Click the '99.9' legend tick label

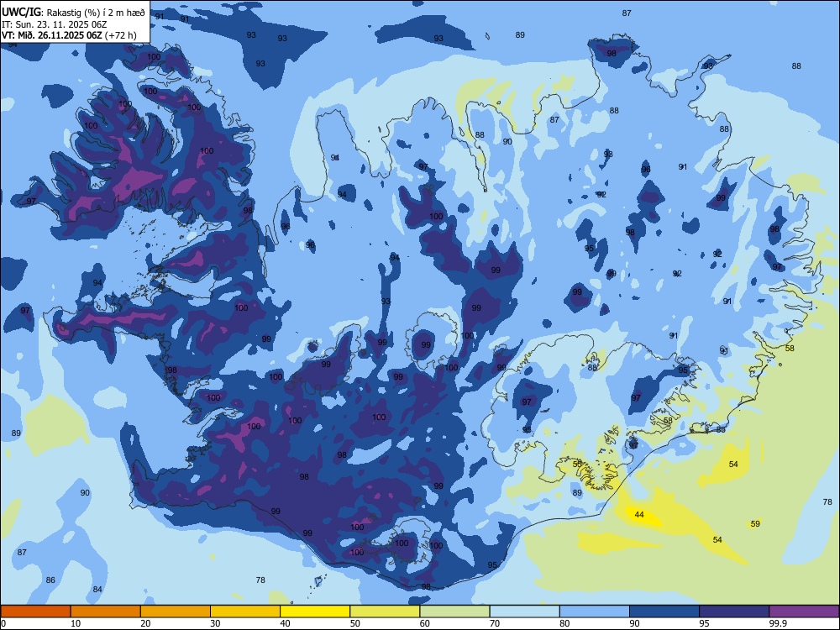[777, 623]
